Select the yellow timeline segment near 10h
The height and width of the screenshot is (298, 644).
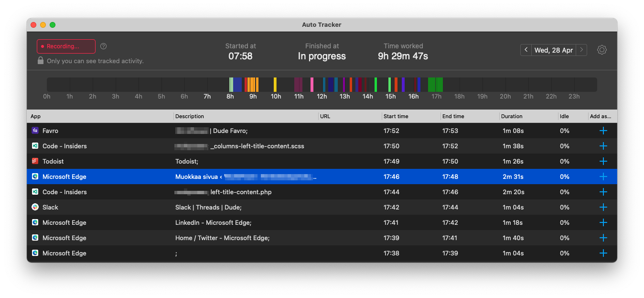(275, 85)
